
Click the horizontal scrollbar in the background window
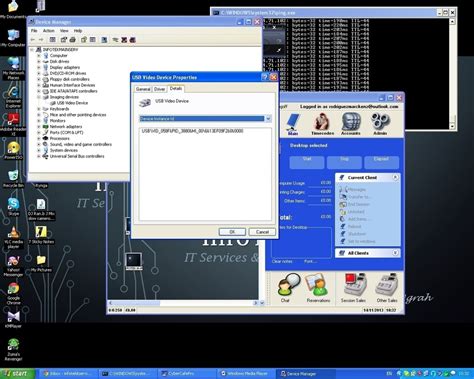pyautogui.click(x=182, y=303)
